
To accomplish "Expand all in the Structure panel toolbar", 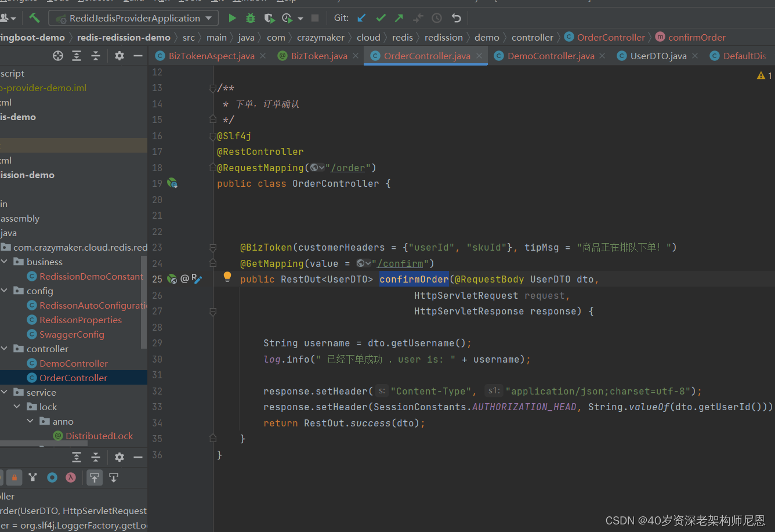I will click(77, 457).
